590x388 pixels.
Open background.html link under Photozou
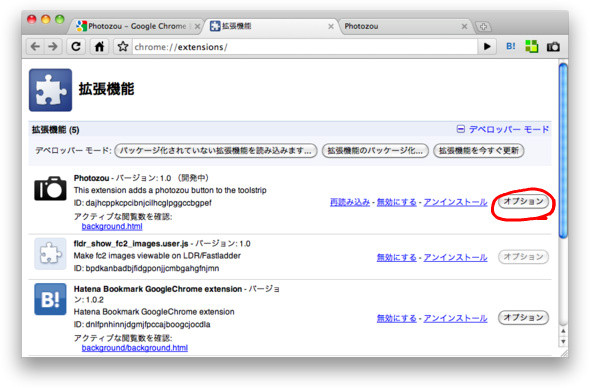(x=112, y=227)
